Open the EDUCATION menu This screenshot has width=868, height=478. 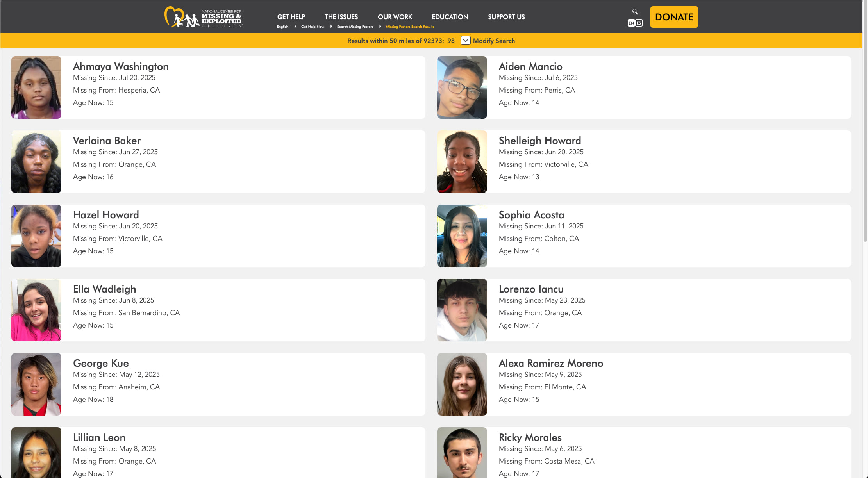click(450, 17)
